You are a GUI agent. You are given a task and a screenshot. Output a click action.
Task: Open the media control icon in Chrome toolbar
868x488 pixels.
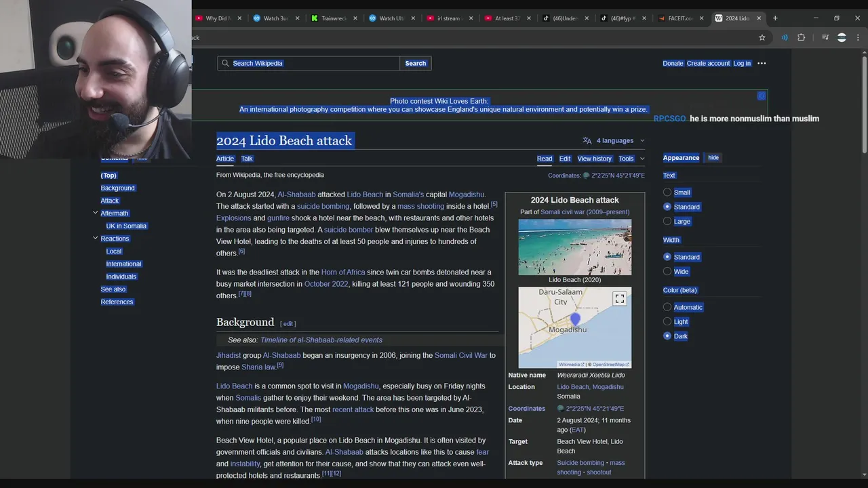click(x=825, y=37)
